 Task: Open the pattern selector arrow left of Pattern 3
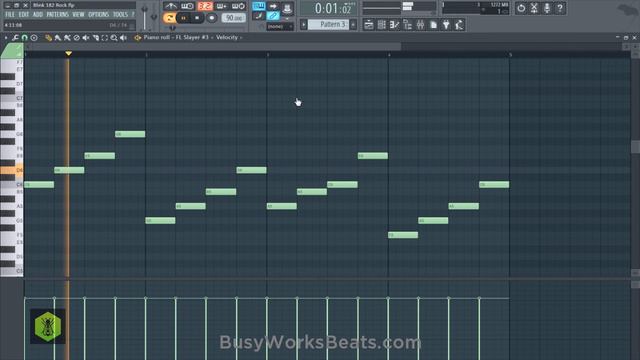click(303, 24)
